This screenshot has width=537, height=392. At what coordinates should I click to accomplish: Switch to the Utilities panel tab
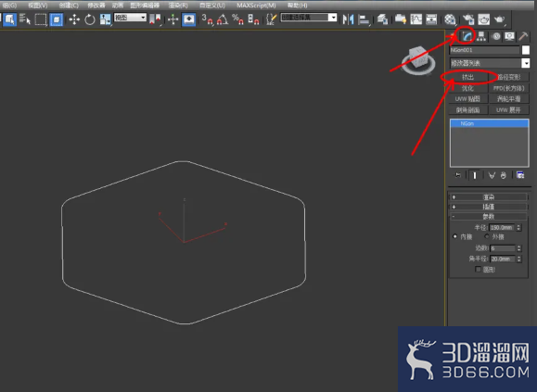[523, 36]
